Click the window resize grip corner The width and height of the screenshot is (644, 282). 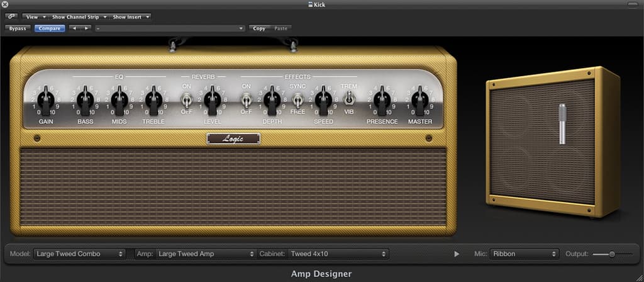pos(639,278)
